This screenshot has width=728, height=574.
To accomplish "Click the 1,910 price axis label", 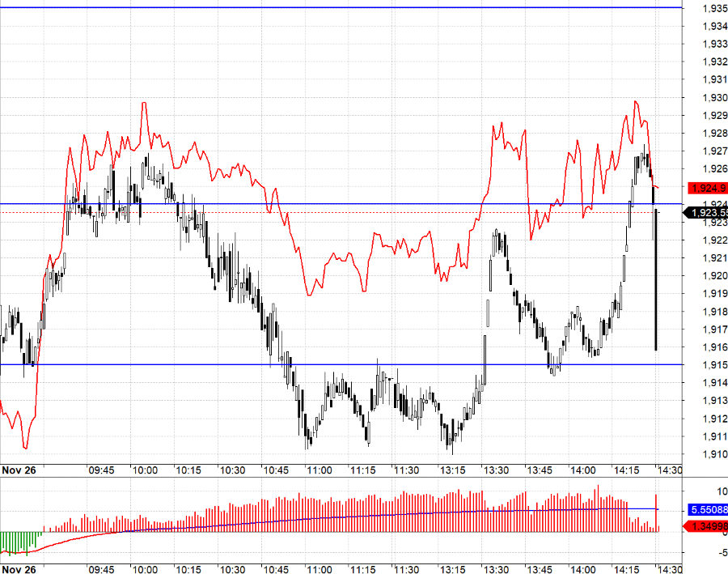I will [713, 454].
